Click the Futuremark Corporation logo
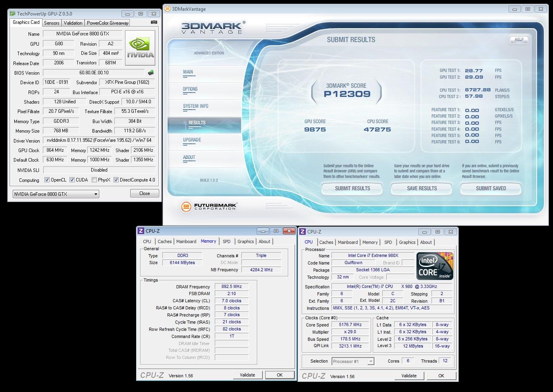553x392 pixels. 209,207
